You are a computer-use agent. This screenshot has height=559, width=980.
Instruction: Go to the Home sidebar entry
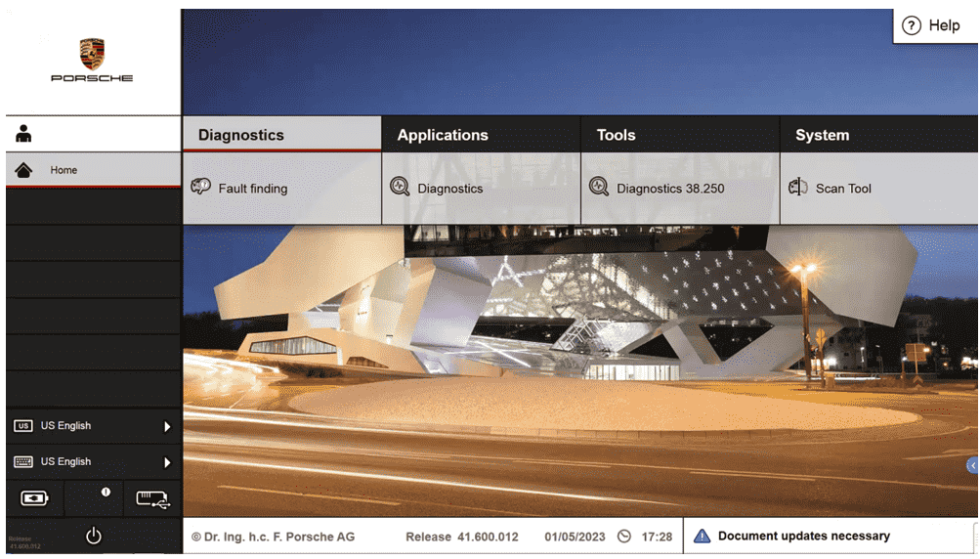(93, 170)
